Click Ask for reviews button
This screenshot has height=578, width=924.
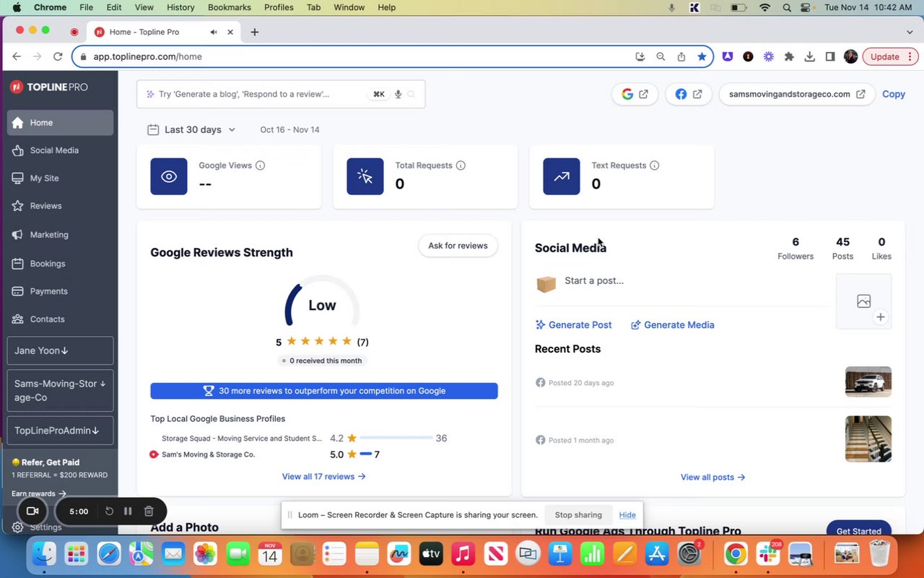pos(458,246)
